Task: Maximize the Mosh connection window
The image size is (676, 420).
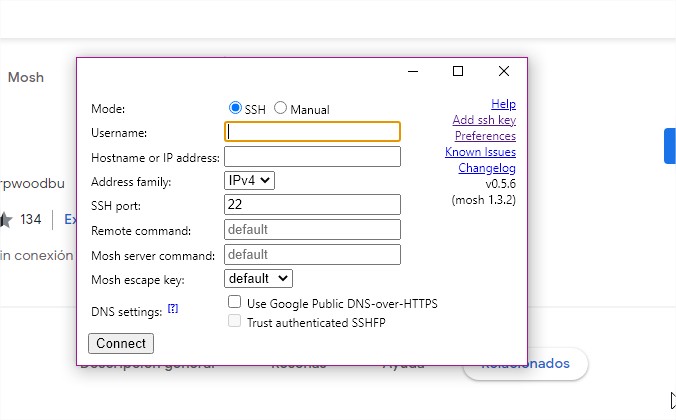Action: [458, 71]
